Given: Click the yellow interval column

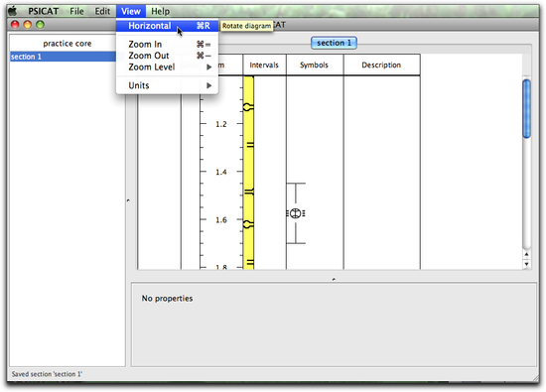Looking at the screenshot, I should (x=248, y=173).
